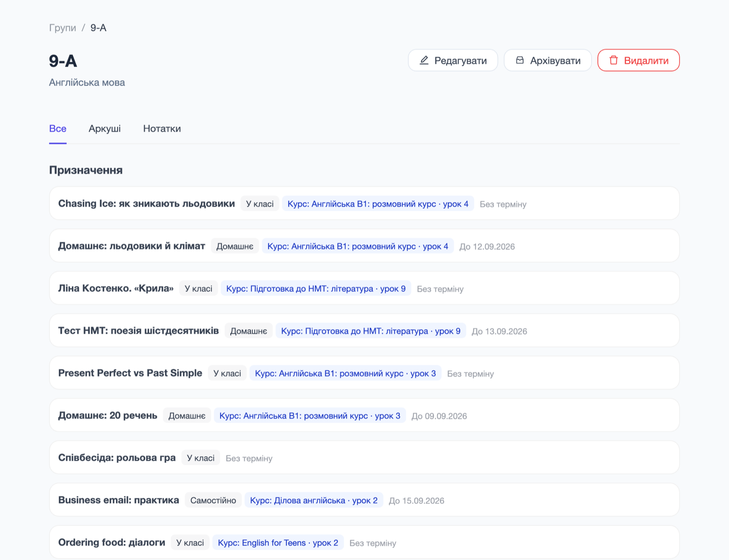Screen dimensions: 729x560
Task: Click the Англійська мова subtitle
Action: (87, 82)
